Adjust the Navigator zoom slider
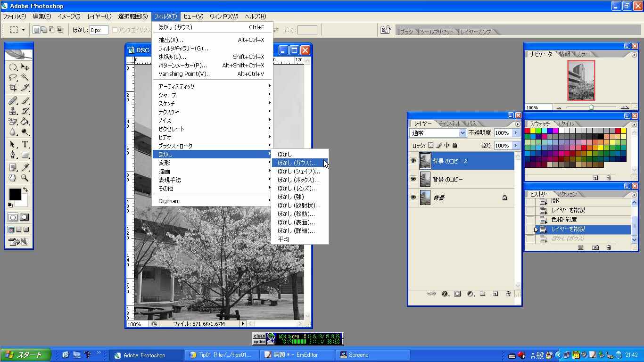This screenshot has width=644, height=362. (592, 107)
